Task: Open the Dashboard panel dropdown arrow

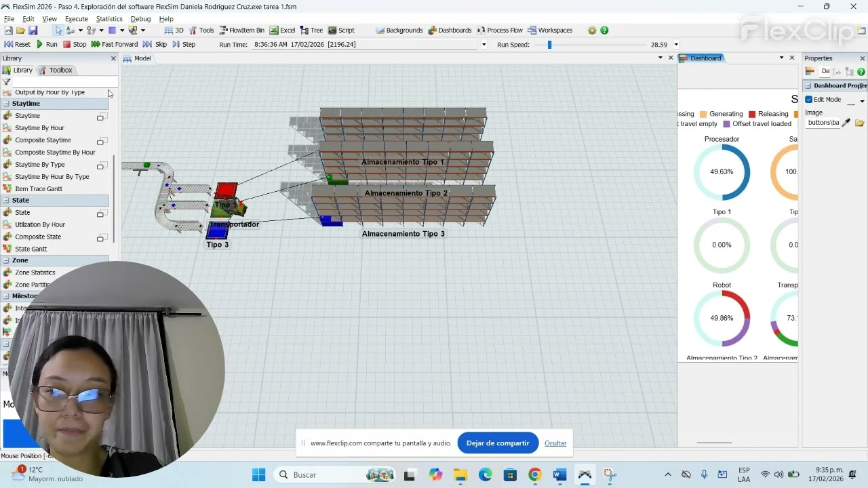Action: click(x=781, y=58)
